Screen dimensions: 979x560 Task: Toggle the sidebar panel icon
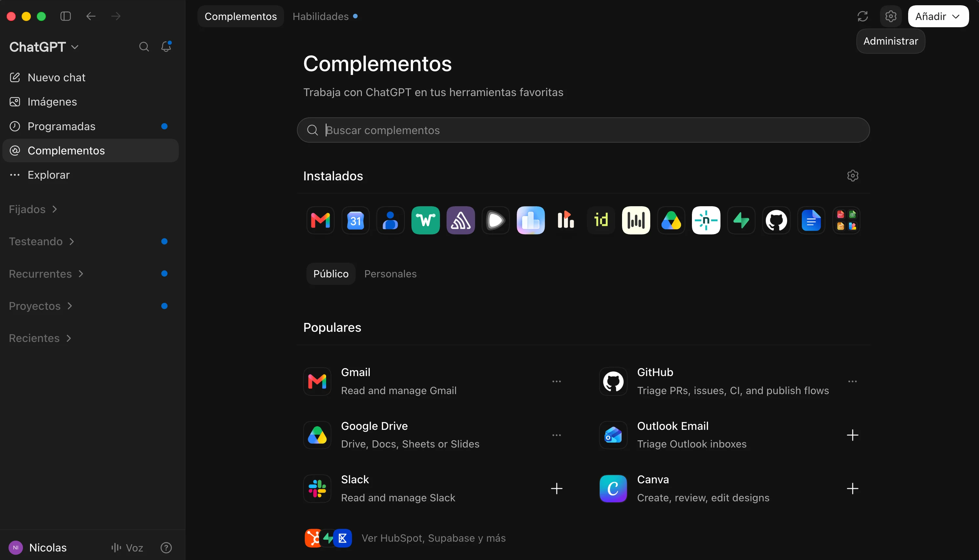tap(66, 16)
